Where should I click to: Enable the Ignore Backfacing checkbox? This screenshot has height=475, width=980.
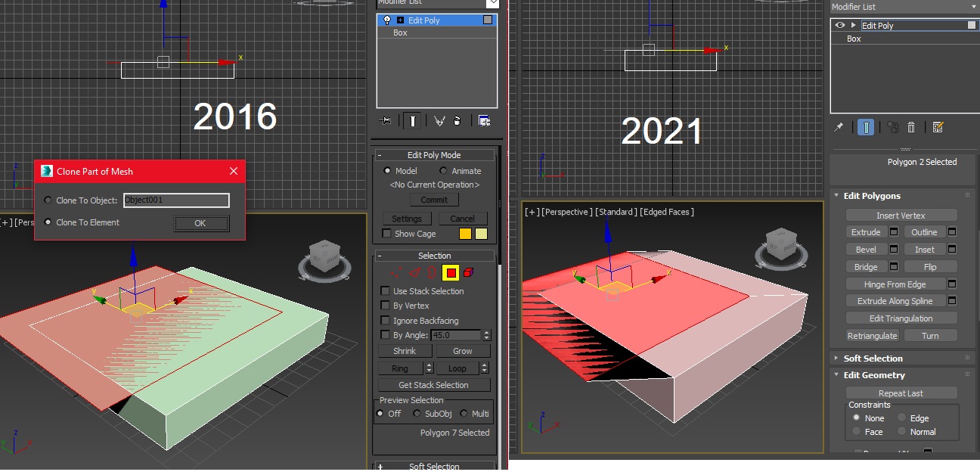[x=386, y=321]
